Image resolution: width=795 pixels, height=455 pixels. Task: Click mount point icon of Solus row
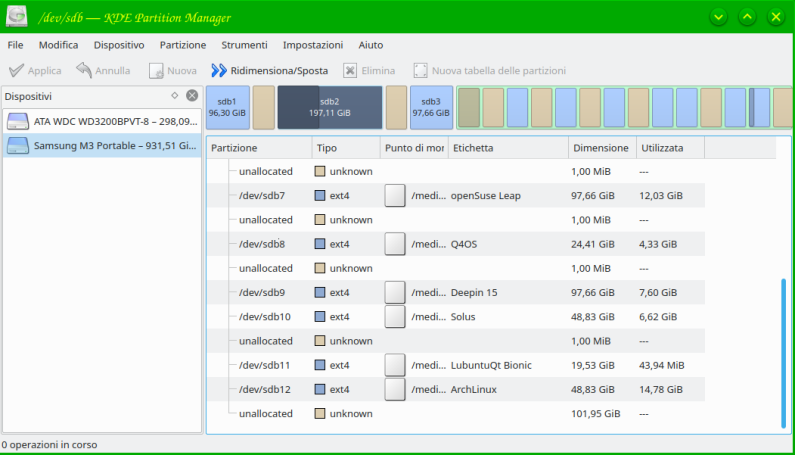coord(395,317)
